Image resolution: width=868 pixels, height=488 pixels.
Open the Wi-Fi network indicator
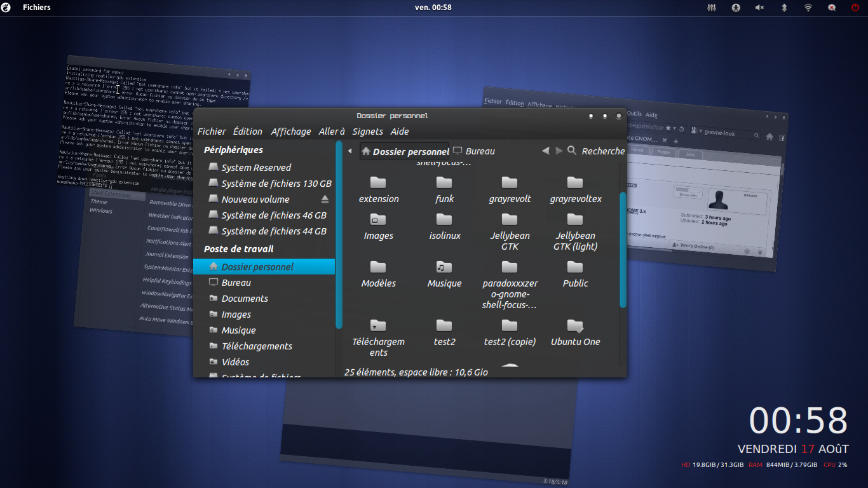pos(808,8)
